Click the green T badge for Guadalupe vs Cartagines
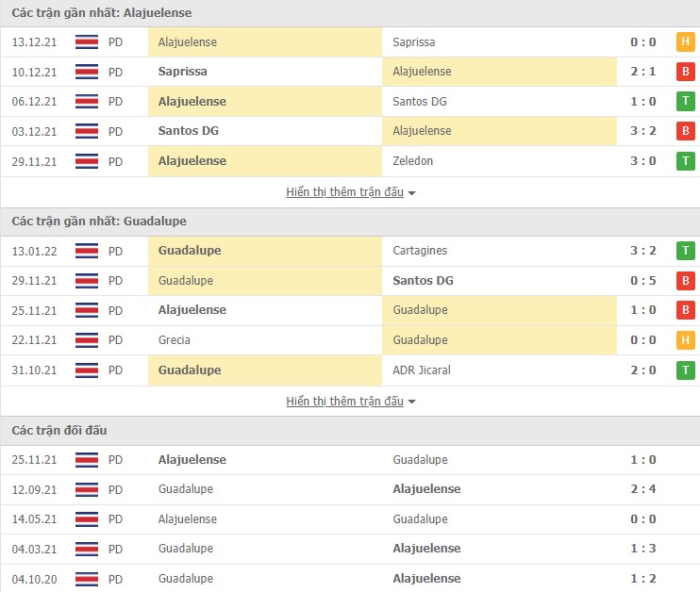 coord(685,251)
